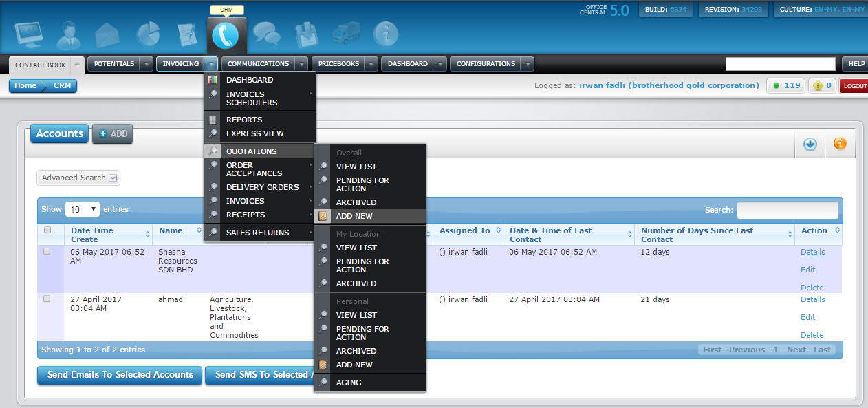This screenshot has height=408, width=868.
Task: Open Sales Returns submenu
Action: click(260, 233)
